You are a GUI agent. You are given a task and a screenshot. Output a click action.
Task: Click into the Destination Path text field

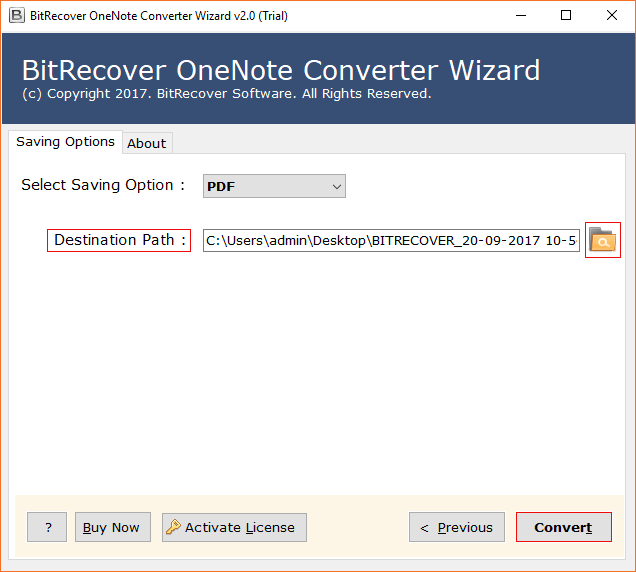click(x=391, y=241)
